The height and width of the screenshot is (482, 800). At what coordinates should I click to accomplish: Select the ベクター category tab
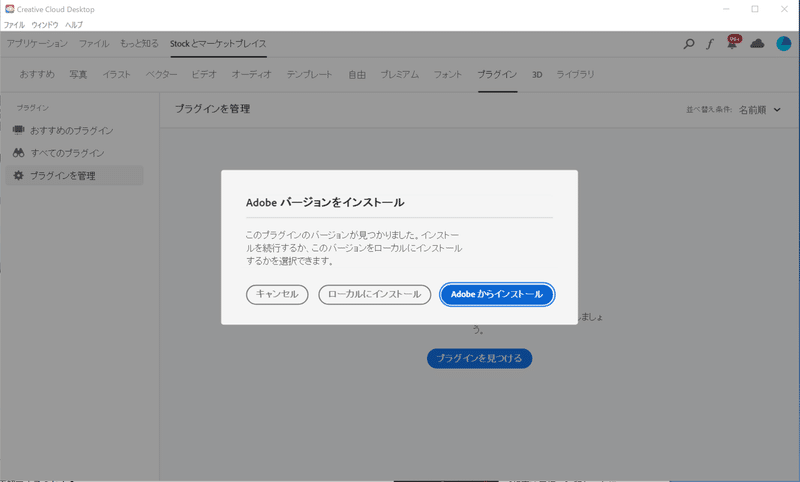pyautogui.click(x=161, y=74)
